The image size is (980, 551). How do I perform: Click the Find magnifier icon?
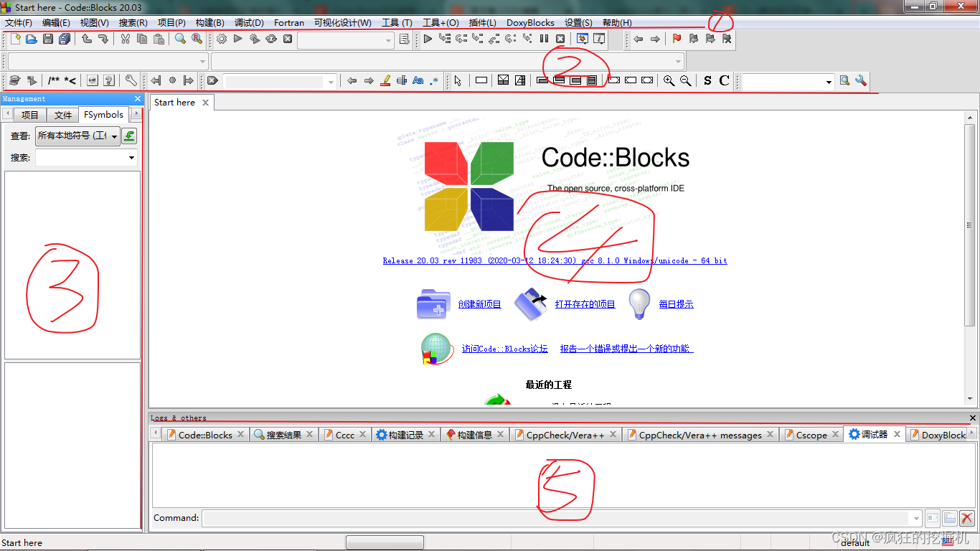pyautogui.click(x=181, y=39)
